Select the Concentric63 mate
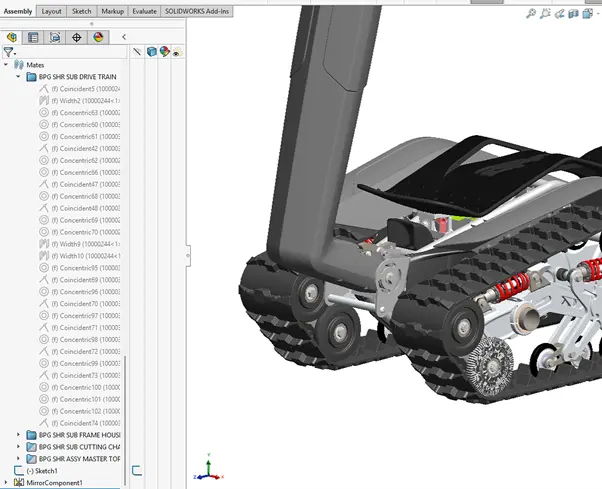The image size is (602, 489). tap(86, 112)
